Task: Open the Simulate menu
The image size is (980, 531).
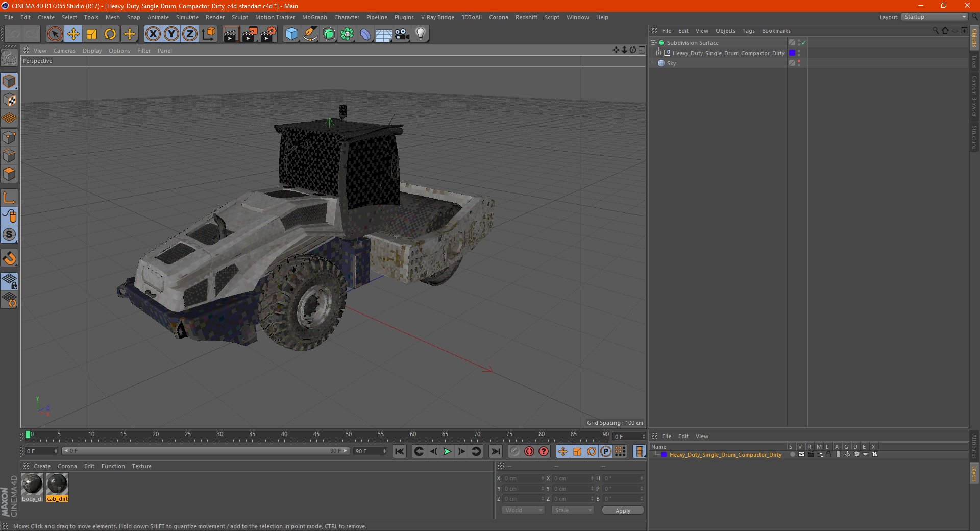Action: click(x=187, y=17)
